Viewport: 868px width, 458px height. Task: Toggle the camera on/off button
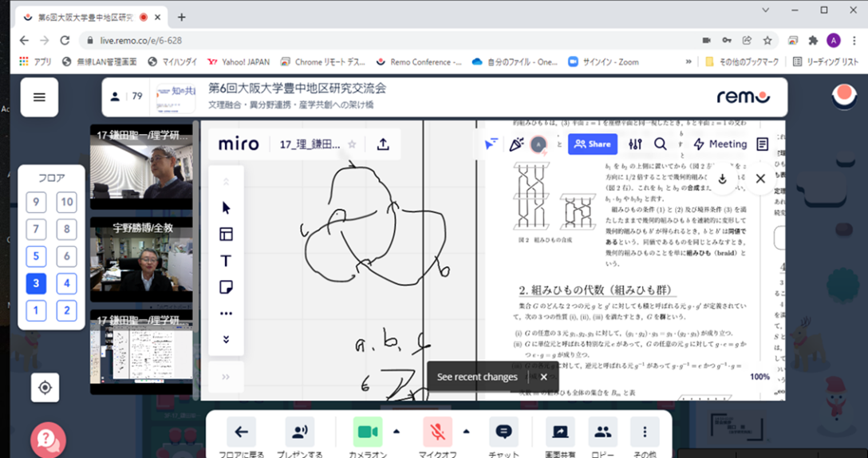[368, 432]
